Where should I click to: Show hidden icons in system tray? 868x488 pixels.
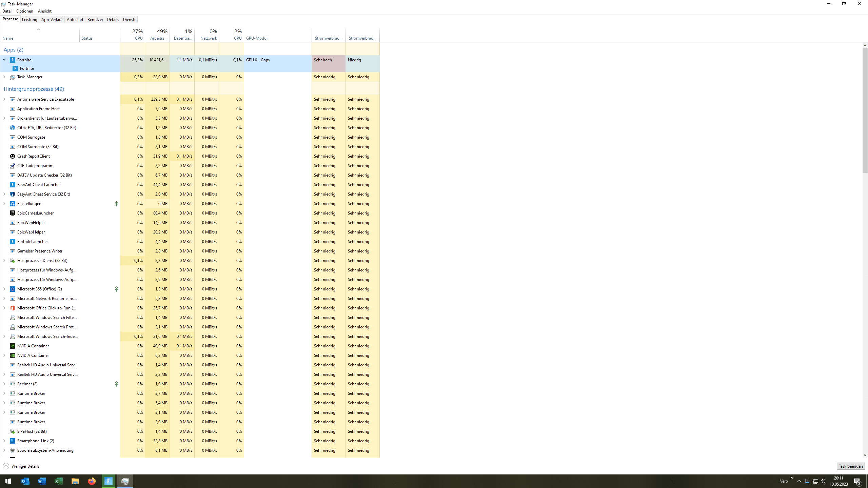(799, 481)
